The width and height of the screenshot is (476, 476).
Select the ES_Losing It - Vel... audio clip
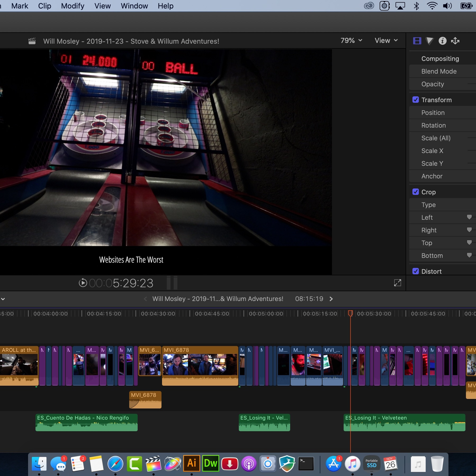point(264,422)
